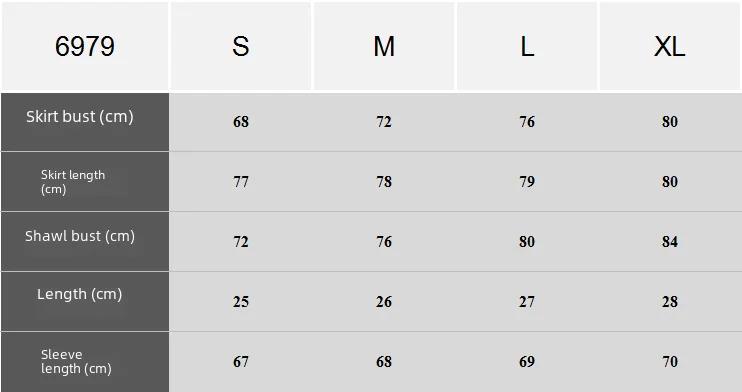Click the Skirt bust (cm) row label
The width and height of the screenshot is (742, 392).
[x=80, y=116]
